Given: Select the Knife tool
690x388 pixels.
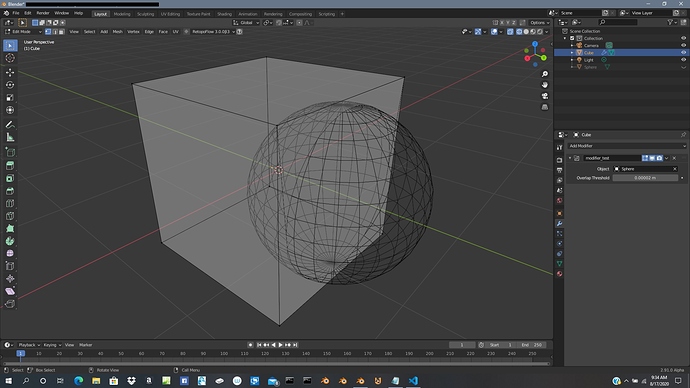Looking at the screenshot, I should pyautogui.click(x=10, y=216).
